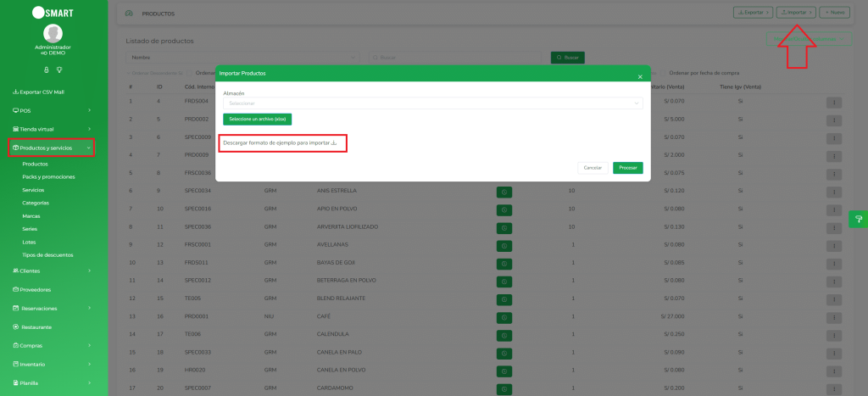Go to Categorías in sidebar
Viewport: 868px width, 396px height.
point(35,204)
